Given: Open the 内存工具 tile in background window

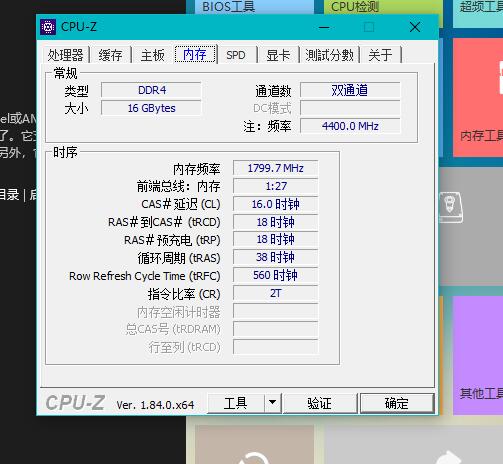Looking at the screenshot, I should [x=478, y=97].
